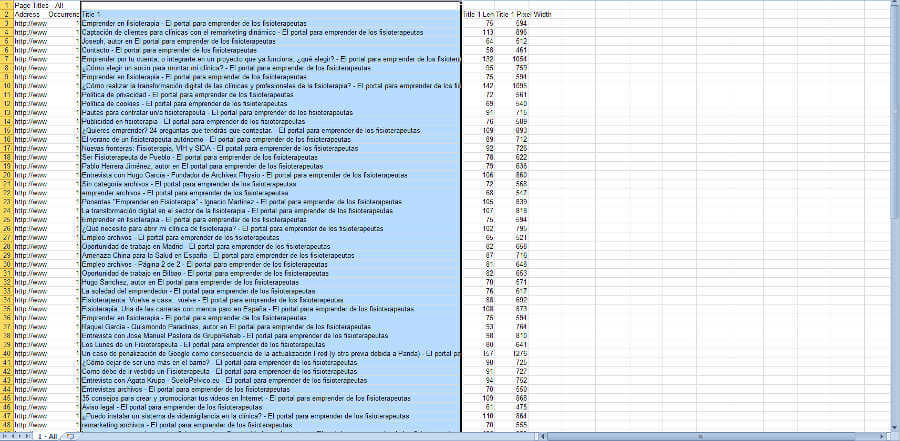Select the 'Captación de clientes para clínicas' title cell
Image resolution: width=900 pixels, height=441 pixels.
pyautogui.click(x=270, y=32)
